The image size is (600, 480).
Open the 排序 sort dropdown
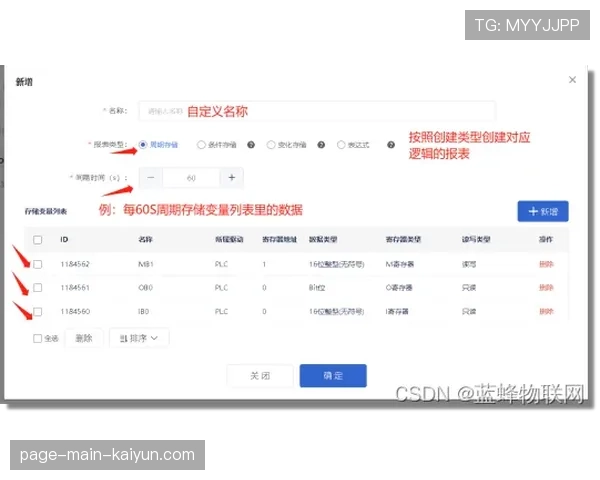(139, 338)
